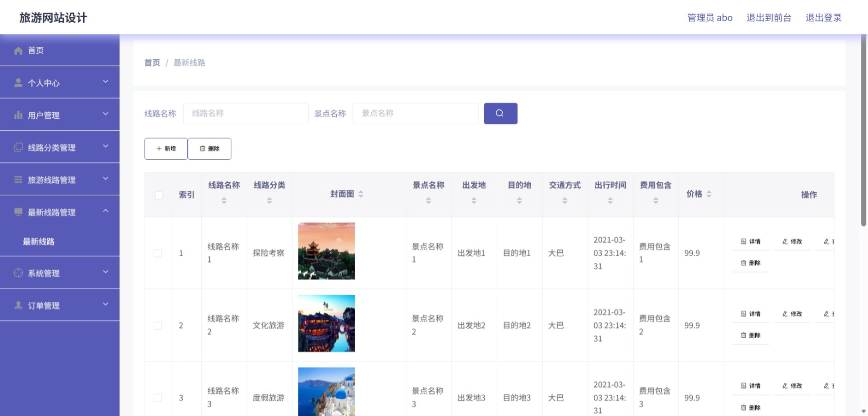Click the page vertical scrollbar
Viewport: 868px width, 416px height.
pyautogui.click(x=863, y=131)
